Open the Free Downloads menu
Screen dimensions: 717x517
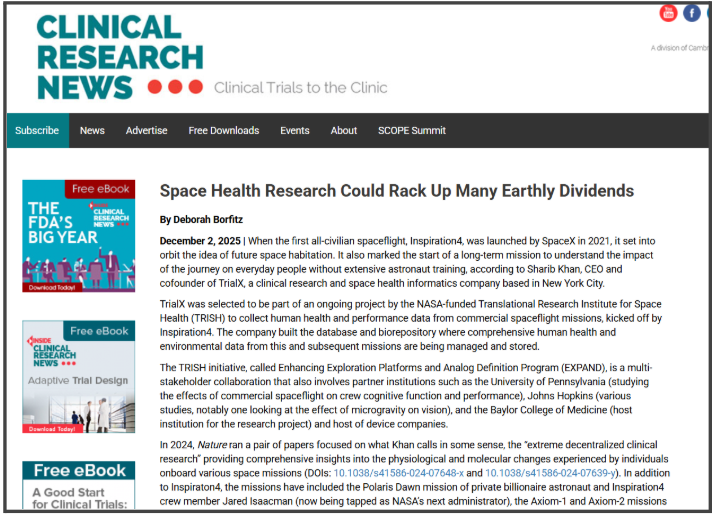224,130
